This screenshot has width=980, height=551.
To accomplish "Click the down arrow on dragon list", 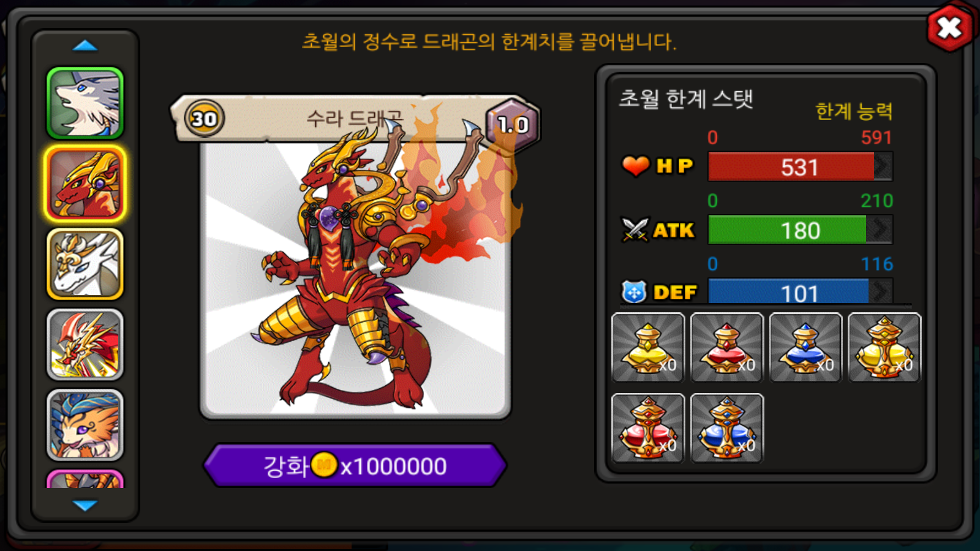I will tap(85, 505).
